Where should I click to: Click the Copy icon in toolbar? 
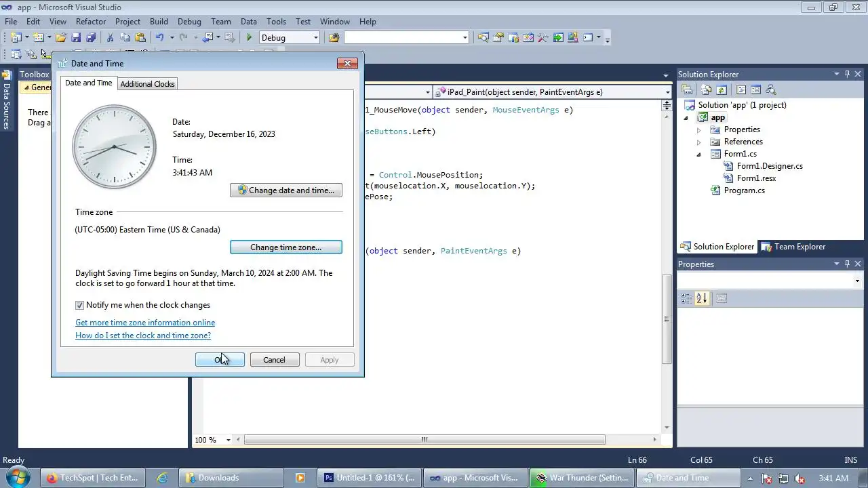(125, 38)
